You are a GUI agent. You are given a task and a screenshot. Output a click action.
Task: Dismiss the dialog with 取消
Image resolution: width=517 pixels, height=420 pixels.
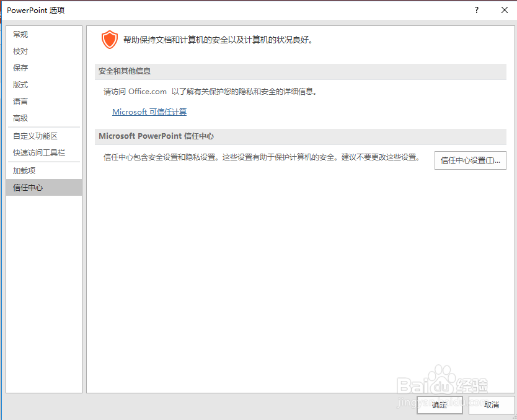[x=492, y=405]
